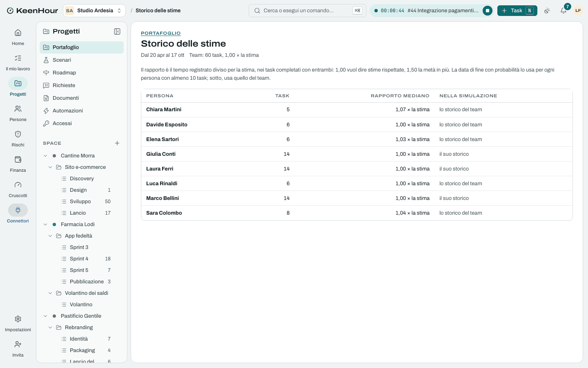
Task: Toggle the theme icon beside Task button
Action: pos(547,11)
